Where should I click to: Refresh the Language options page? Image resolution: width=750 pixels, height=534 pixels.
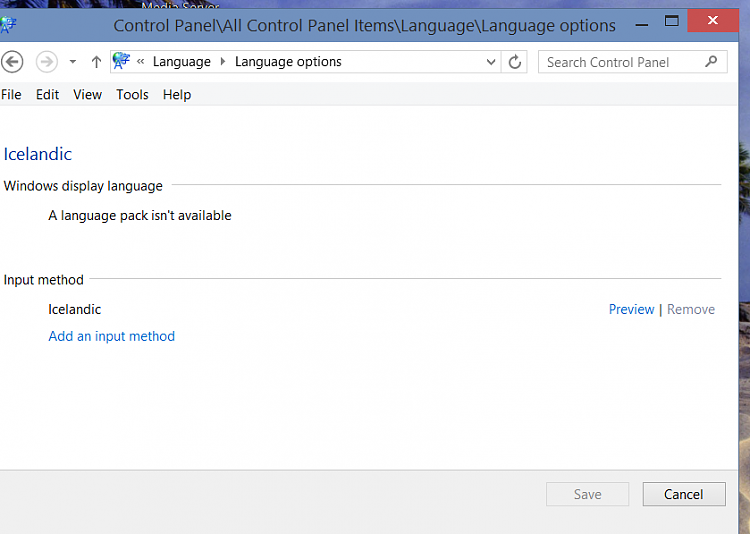point(515,62)
